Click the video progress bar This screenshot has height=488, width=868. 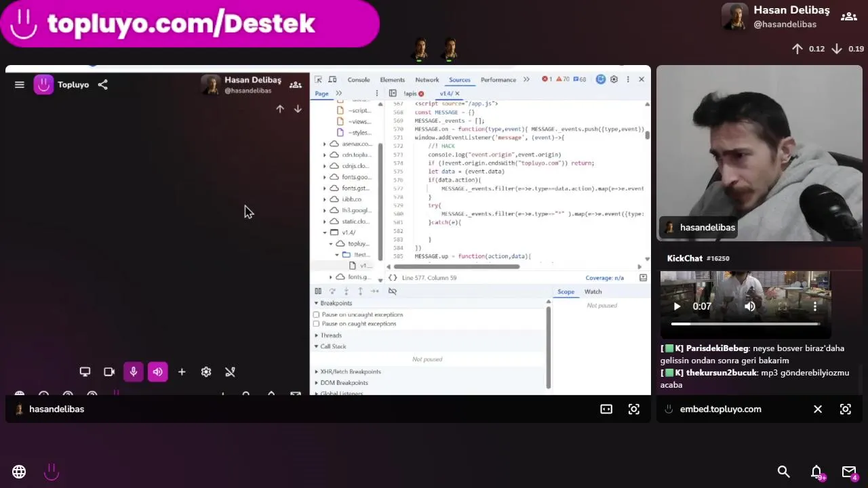[745, 324]
